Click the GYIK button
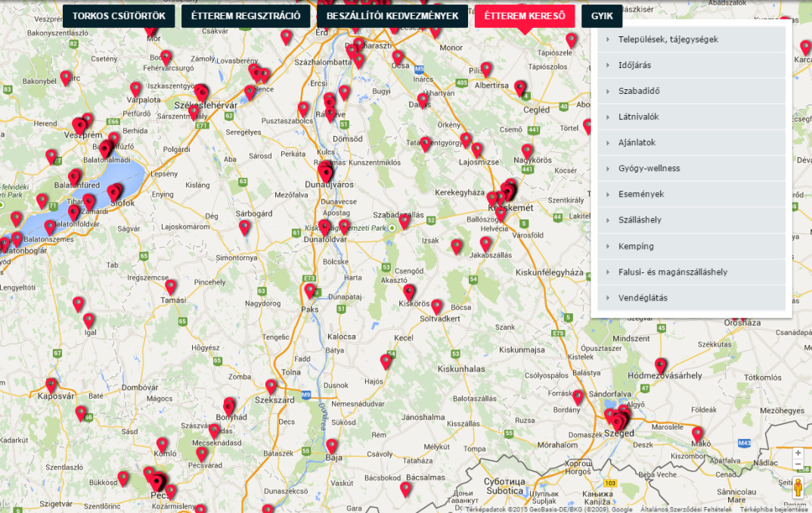This screenshot has width=812, height=513. point(602,16)
